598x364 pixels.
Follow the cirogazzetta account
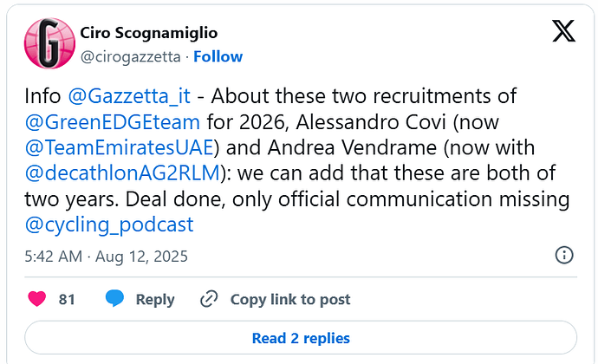(x=218, y=56)
